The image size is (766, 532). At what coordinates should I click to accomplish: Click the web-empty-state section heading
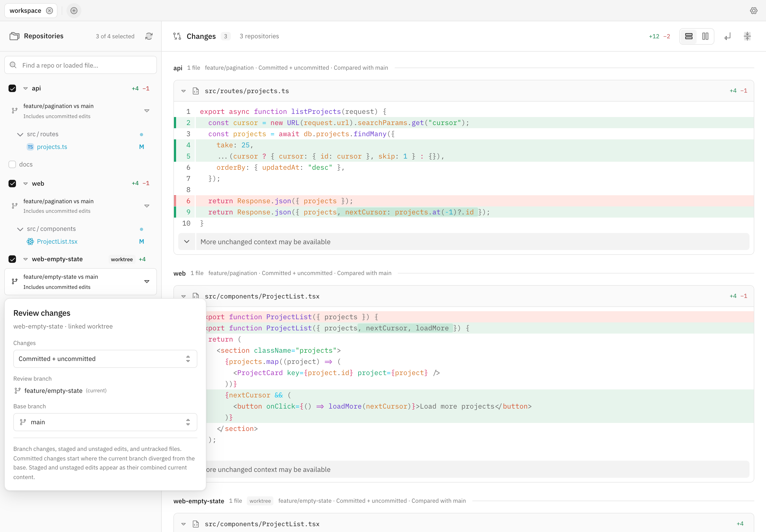pyautogui.click(x=199, y=501)
